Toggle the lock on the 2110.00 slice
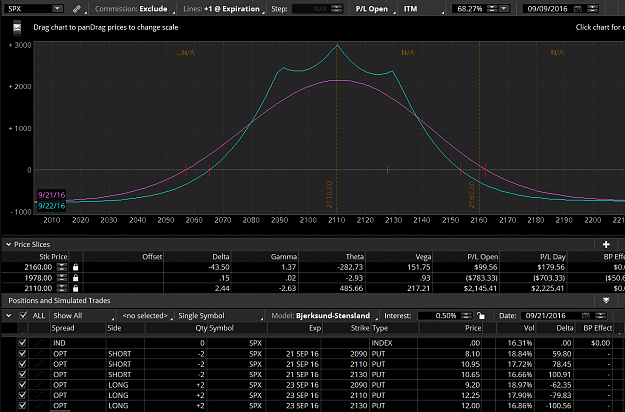This screenshot has height=412, width=625. 76,288
